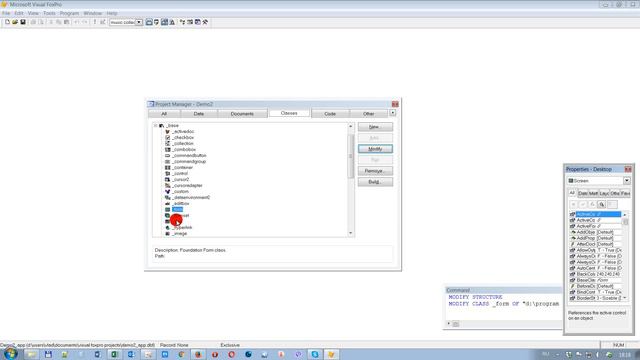Select the _container class
The image size is (640, 360).
coord(182,167)
